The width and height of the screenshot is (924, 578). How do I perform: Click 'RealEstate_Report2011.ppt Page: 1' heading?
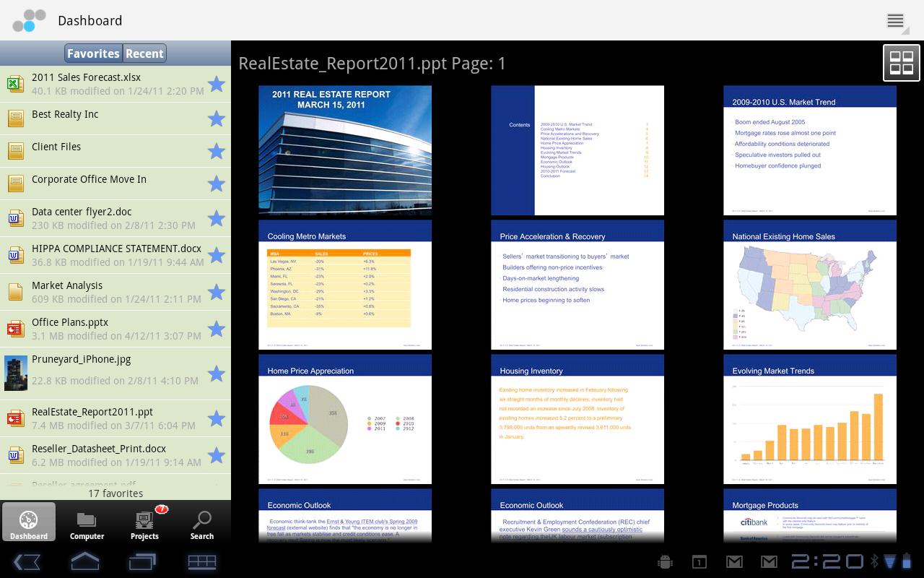pyautogui.click(x=372, y=64)
